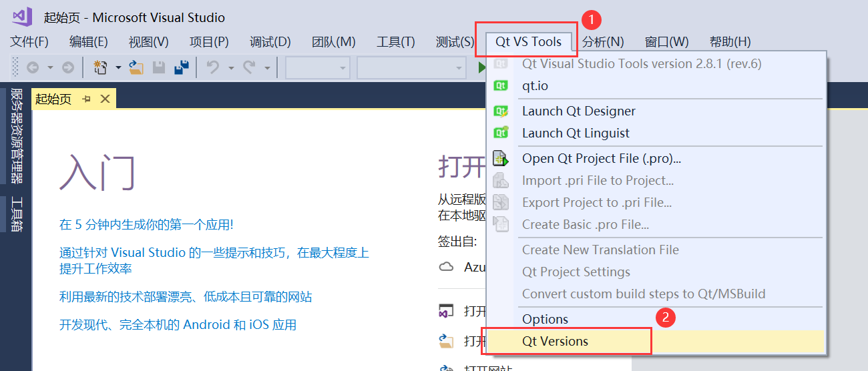The height and width of the screenshot is (371, 868).
Task: Open link about Visual Studio 提示和技巧
Action: [214, 261]
